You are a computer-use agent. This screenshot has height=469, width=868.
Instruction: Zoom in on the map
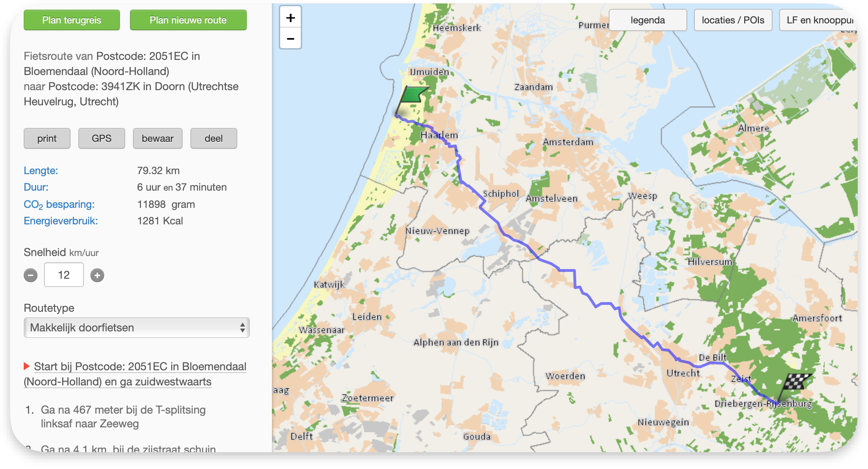[290, 18]
